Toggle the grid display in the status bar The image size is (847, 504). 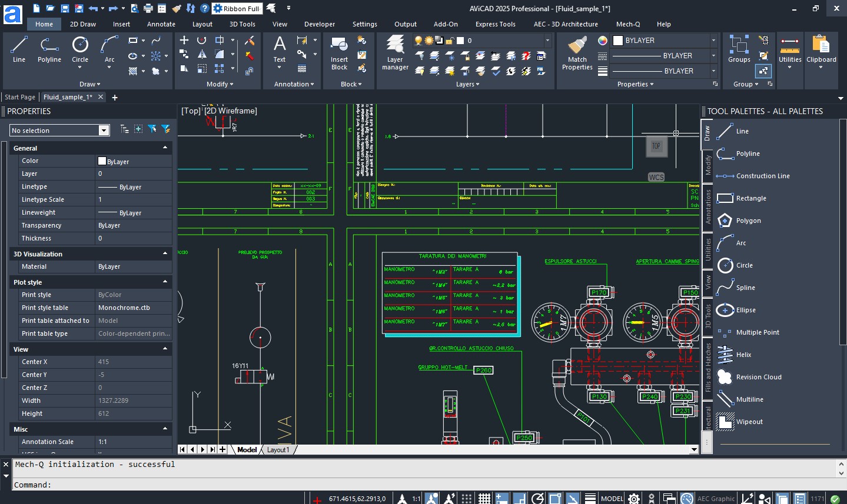tap(484, 499)
